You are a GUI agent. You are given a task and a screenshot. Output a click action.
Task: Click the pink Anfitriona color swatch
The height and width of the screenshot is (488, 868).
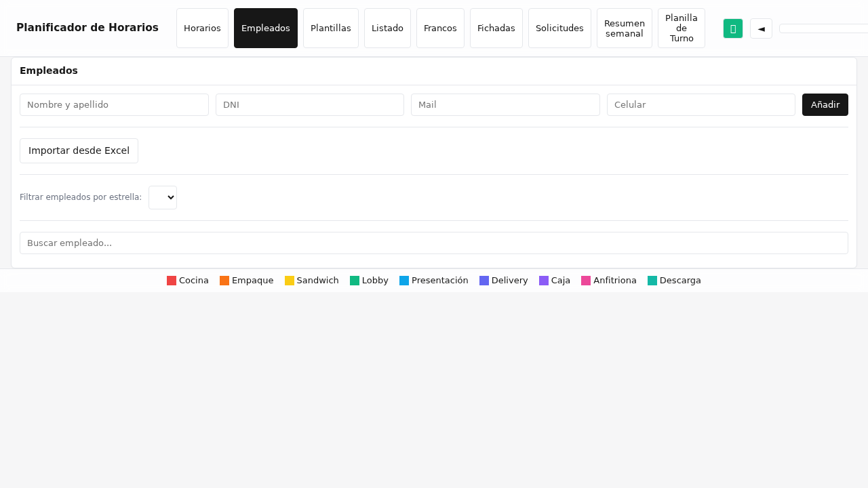coord(586,281)
